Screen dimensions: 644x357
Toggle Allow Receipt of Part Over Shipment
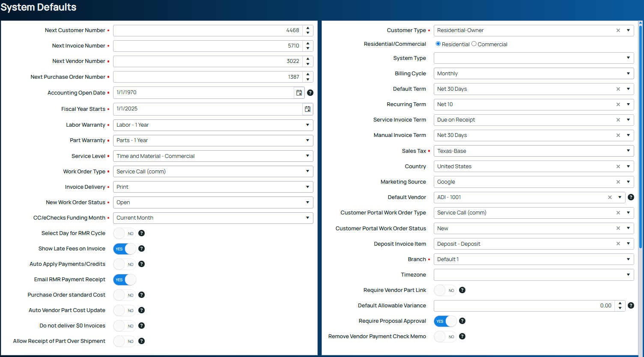pyautogui.click(x=125, y=341)
